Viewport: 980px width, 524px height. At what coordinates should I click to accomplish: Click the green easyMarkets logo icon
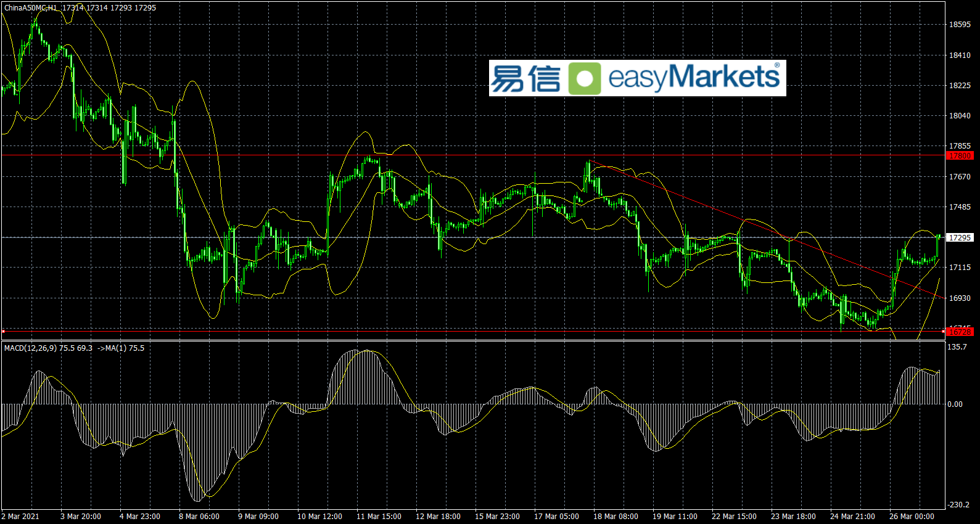pyautogui.click(x=584, y=78)
